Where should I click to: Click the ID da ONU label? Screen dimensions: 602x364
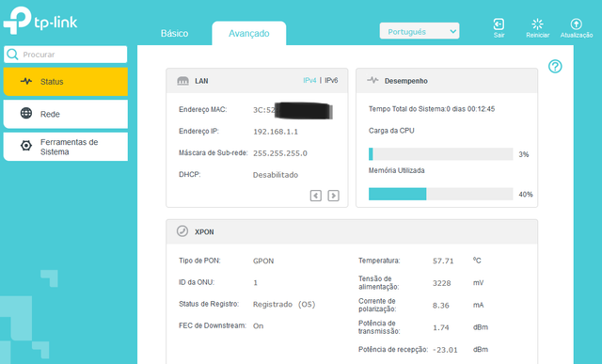click(x=197, y=282)
